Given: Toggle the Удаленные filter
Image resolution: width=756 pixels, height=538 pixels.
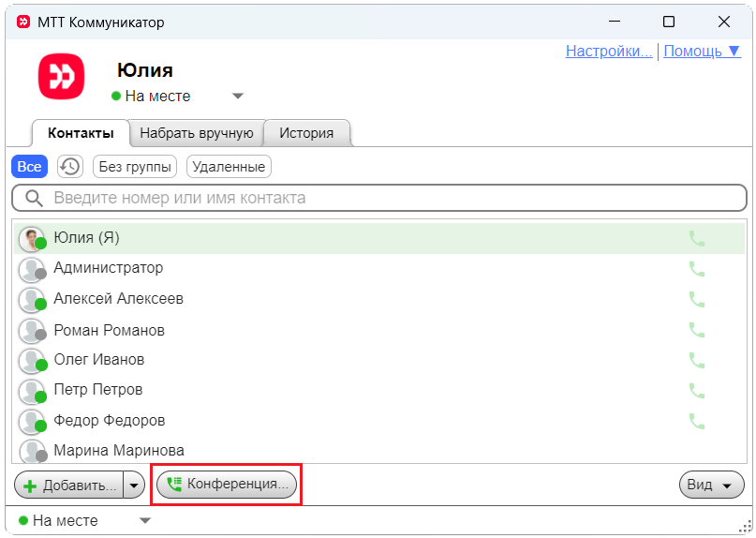Looking at the screenshot, I should (x=229, y=167).
